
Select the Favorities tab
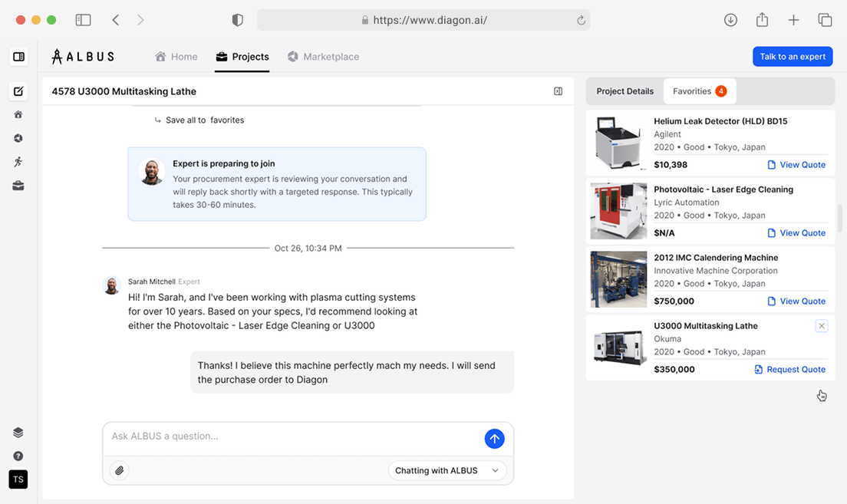(x=700, y=91)
